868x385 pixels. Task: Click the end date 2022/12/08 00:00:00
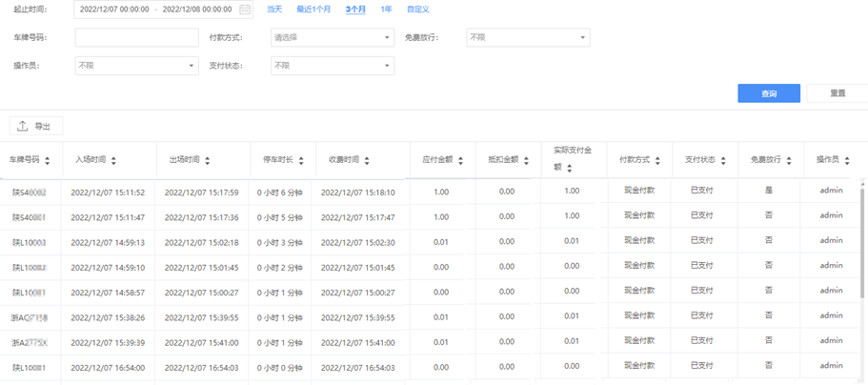click(x=197, y=10)
